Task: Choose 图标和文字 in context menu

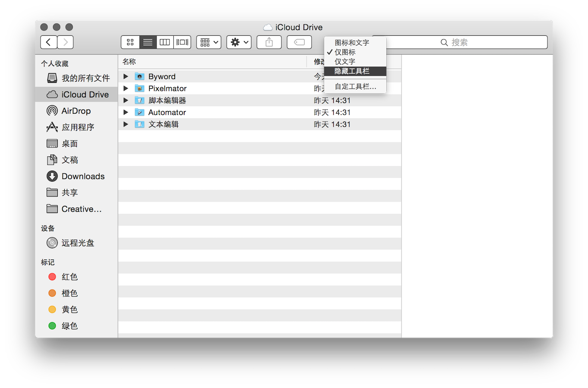Action: coord(355,43)
